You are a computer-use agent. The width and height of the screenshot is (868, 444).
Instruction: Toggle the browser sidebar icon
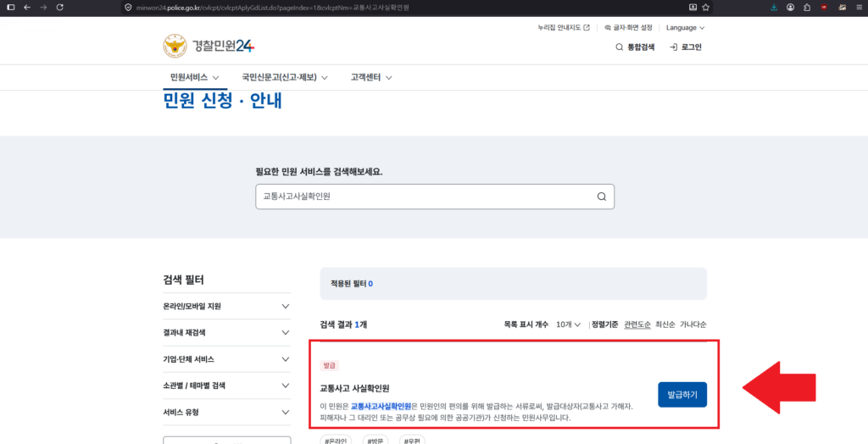(x=11, y=7)
